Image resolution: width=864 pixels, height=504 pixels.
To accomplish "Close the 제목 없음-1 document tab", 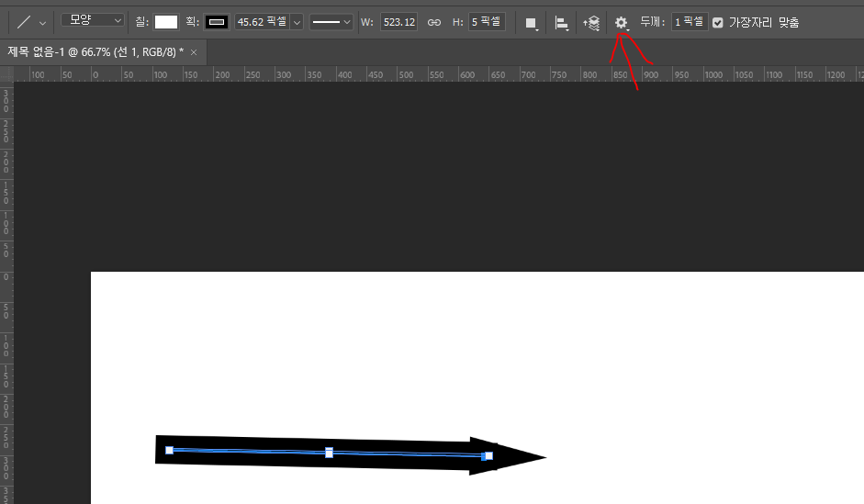I will click(194, 52).
